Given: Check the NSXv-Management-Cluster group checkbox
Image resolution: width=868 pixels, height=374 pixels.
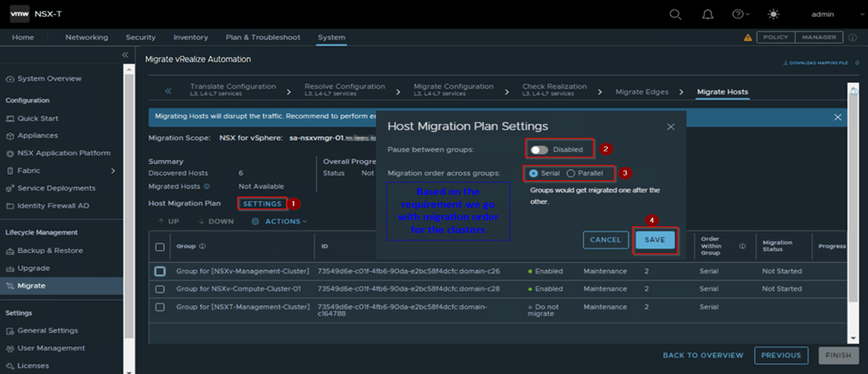Looking at the screenshot, I should (160, 271).
